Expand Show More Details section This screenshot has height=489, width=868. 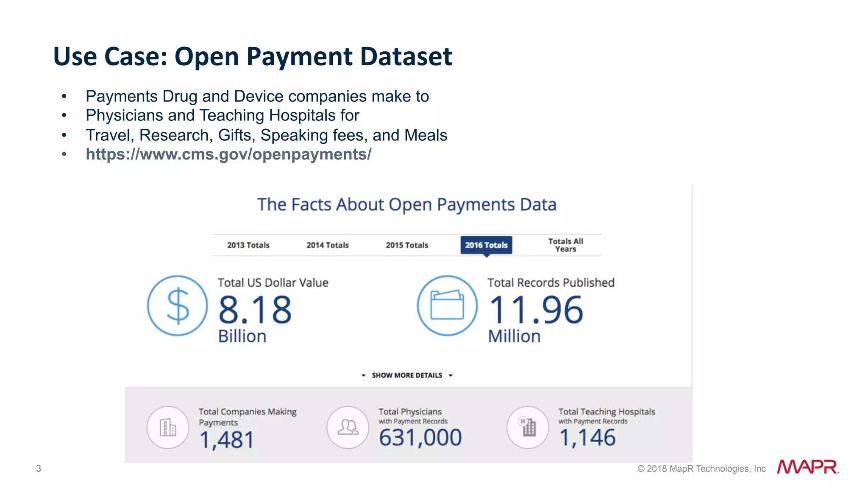[407, 375]
